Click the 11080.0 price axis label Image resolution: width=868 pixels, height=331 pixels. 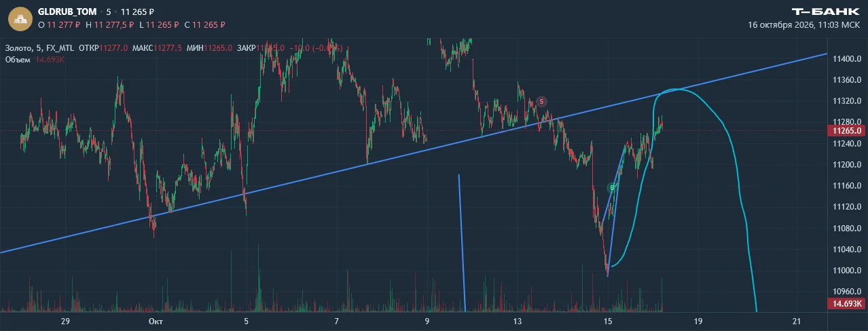pyautogui.click(x=848, y=229)
